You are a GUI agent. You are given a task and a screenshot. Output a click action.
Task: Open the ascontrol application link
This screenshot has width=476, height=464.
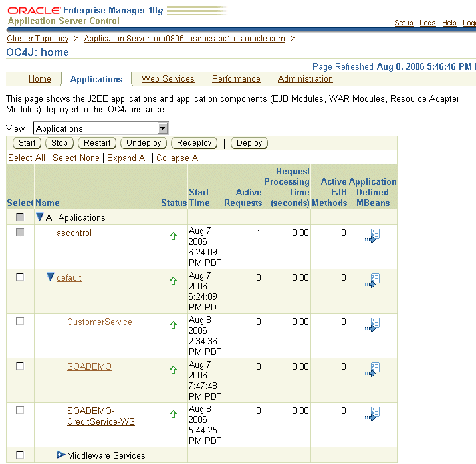tap(74, 233)
